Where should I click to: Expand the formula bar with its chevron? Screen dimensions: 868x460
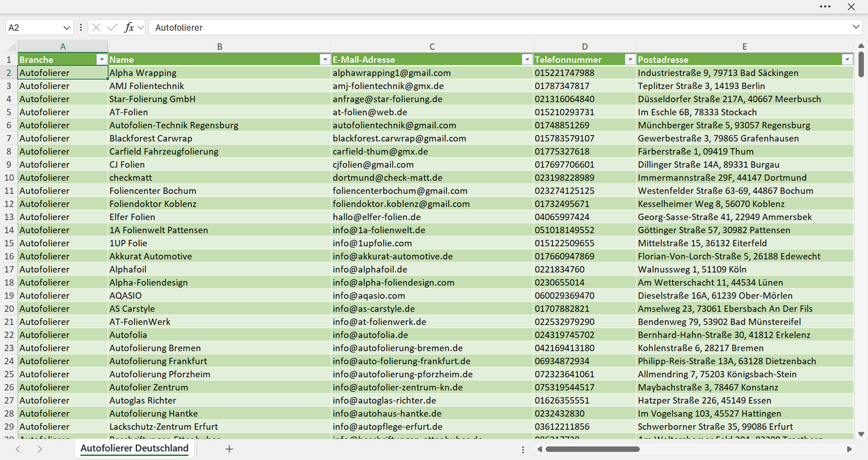click(856, 28)
